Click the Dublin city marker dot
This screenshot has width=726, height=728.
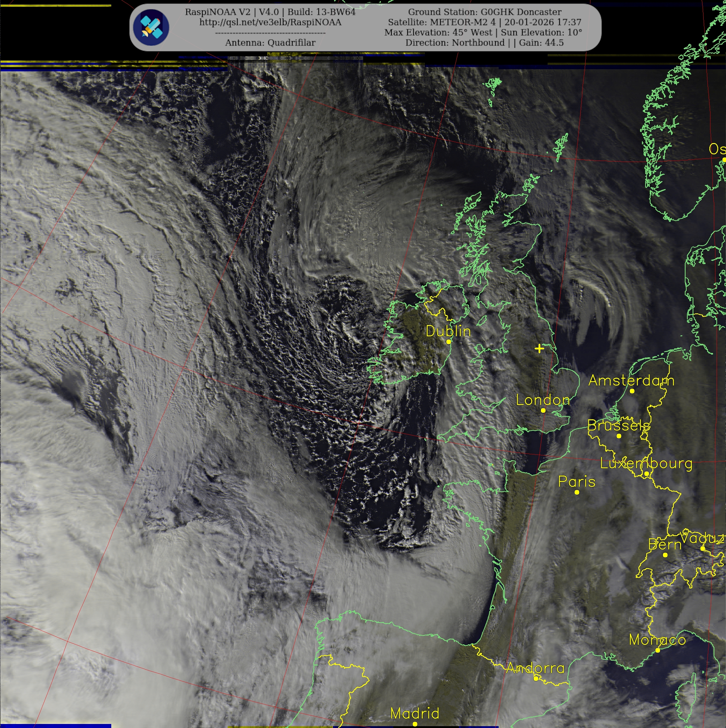449,342
